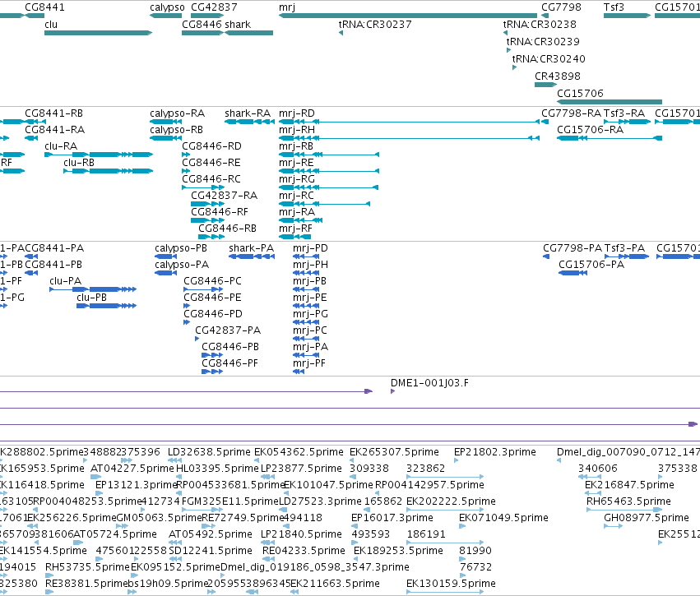Select the shark-PA protein label
The width and height of the screenshot is (700, 596).
[252, 248]
